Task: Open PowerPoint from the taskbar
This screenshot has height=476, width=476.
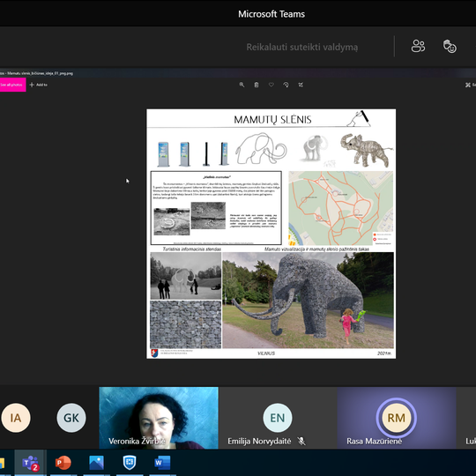Action: click(63, 463)
